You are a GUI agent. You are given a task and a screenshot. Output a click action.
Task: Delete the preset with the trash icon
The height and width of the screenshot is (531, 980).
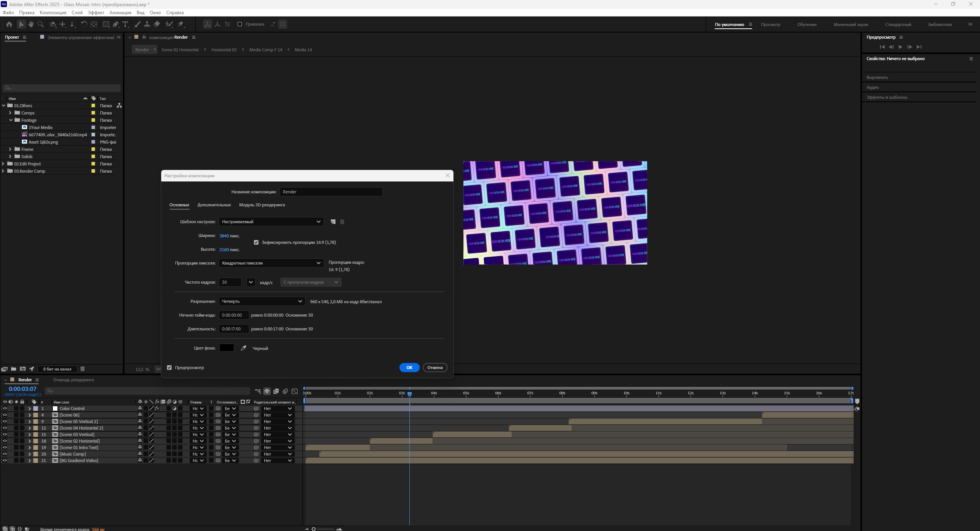pos(342,222)
